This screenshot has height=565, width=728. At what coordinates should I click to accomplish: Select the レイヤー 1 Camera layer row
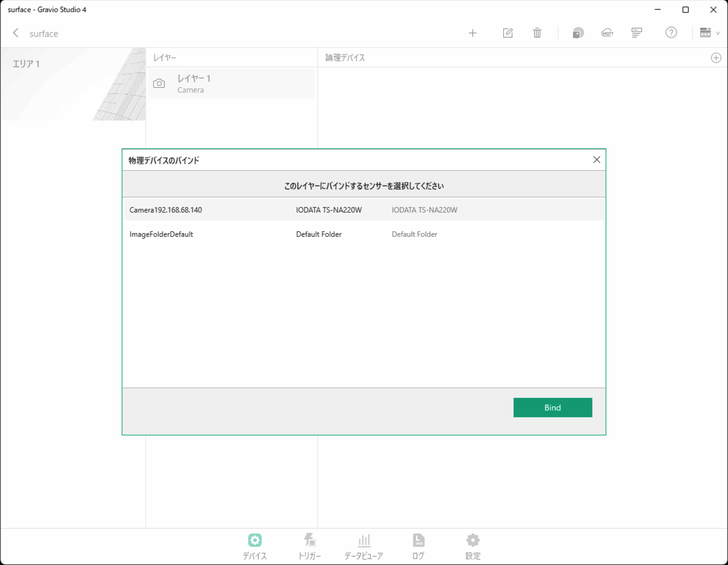(231, 83)
